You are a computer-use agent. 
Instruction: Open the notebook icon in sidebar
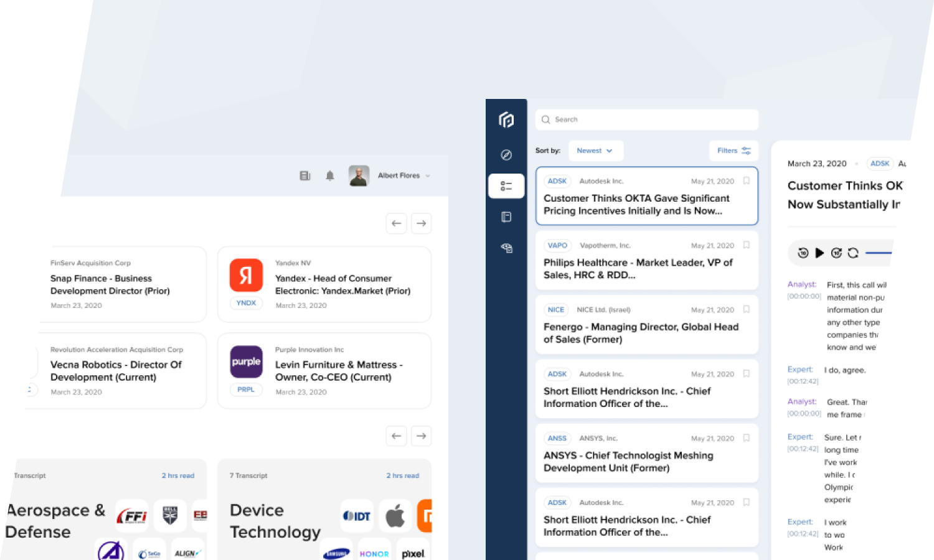[x=506, y=217]
